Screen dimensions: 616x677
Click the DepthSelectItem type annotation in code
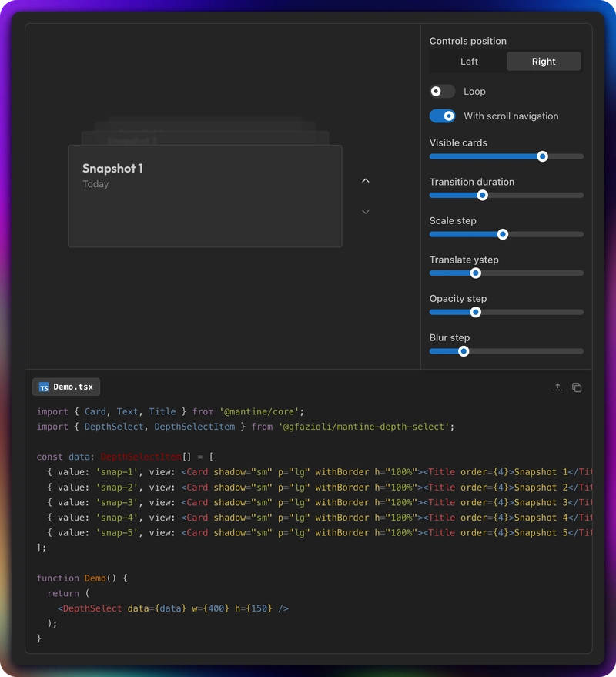141,457
